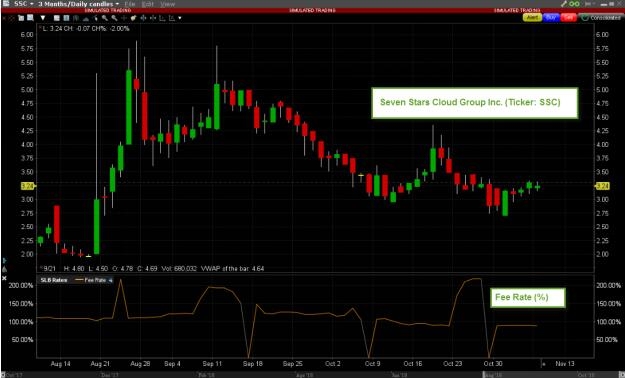Open the View menu
Image resolution: width=625 pixels, height=378 pixels.
click(167, 4)
